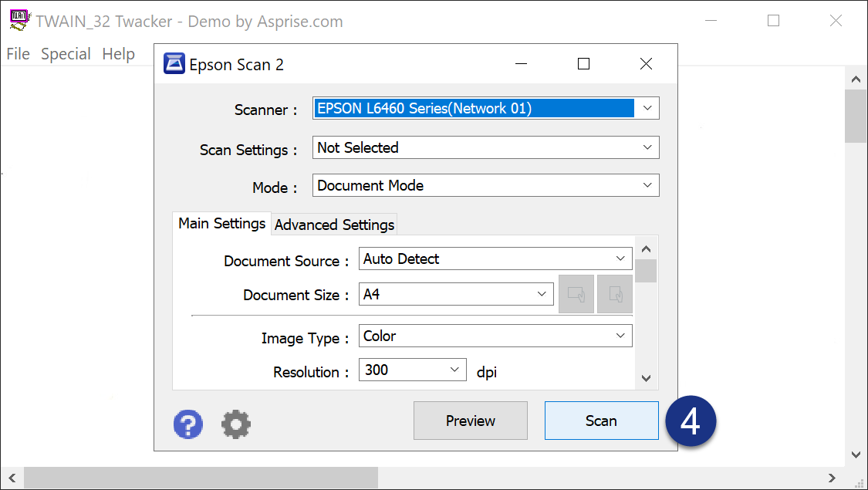The image size is (868, 490).
Task: Click the highlighted EPSON L6460 Series scanner name
Action: click(424, 108)
